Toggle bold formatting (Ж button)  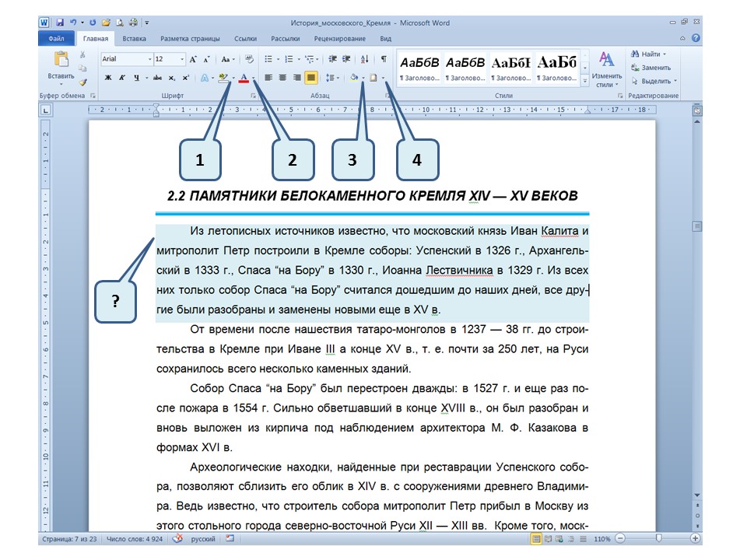pos(108,78)
